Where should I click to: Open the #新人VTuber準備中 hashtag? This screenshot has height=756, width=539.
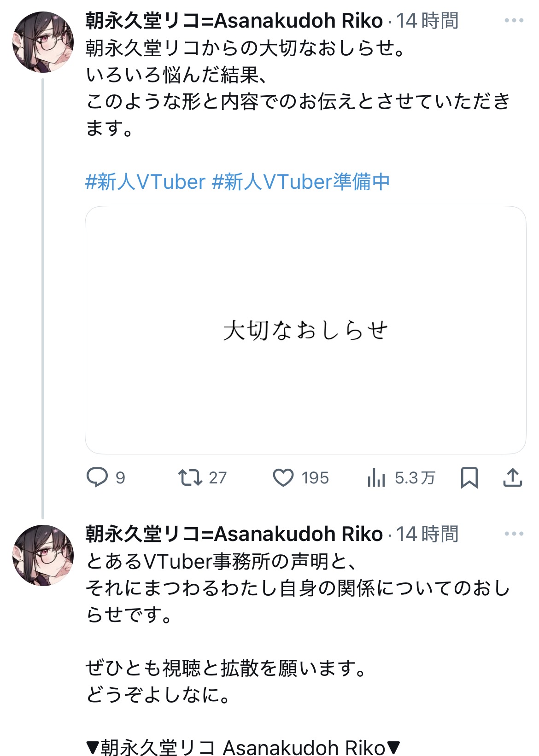click(x=301, y=182)
